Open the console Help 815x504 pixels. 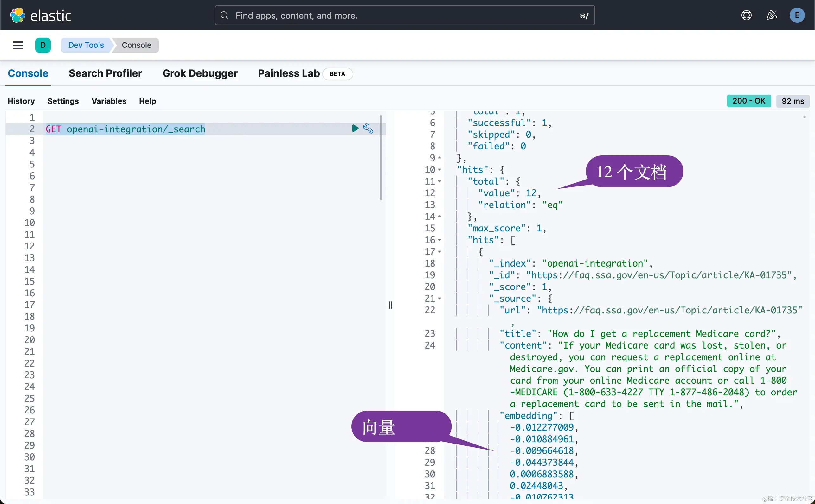pos(147,101)
